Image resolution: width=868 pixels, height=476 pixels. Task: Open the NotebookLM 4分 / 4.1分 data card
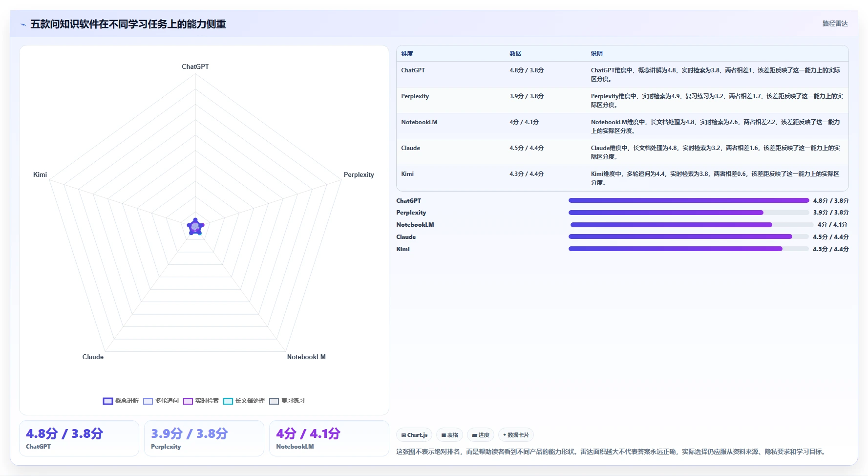click(329, 438)
